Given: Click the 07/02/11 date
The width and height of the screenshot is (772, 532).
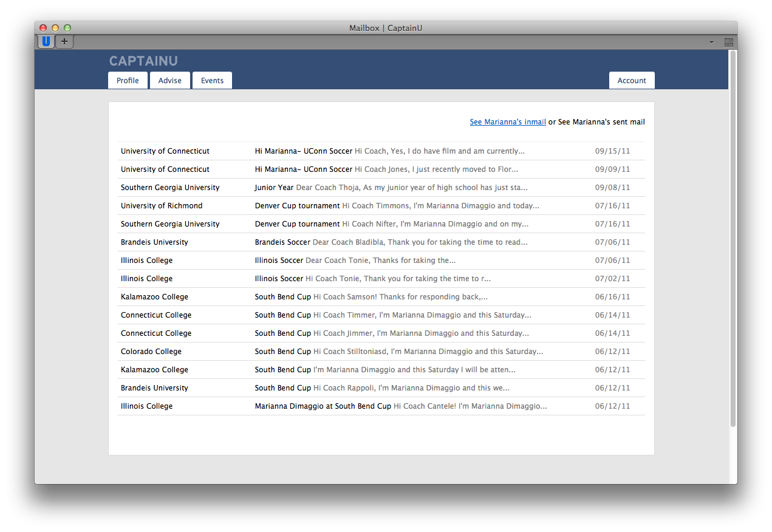Looking at the screenshot, I should click(x=613, y=279).
